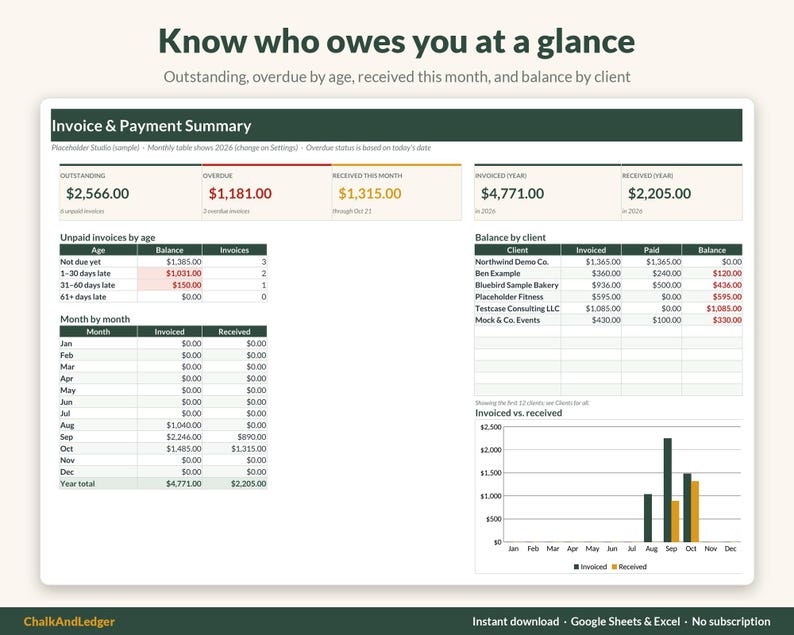
Task: Select the Invoiced (Year) value $4,771.00
Action: click(x=512, y=193)
